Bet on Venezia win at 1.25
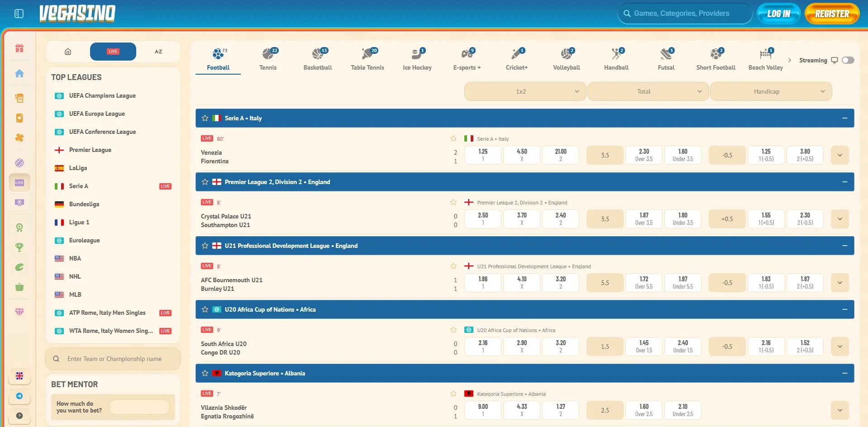Viewport: 868px width, 427px height. tap(483, 155)
